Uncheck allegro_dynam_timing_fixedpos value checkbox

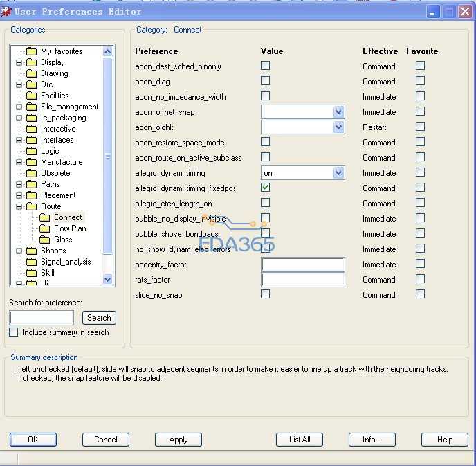(265, 188)
